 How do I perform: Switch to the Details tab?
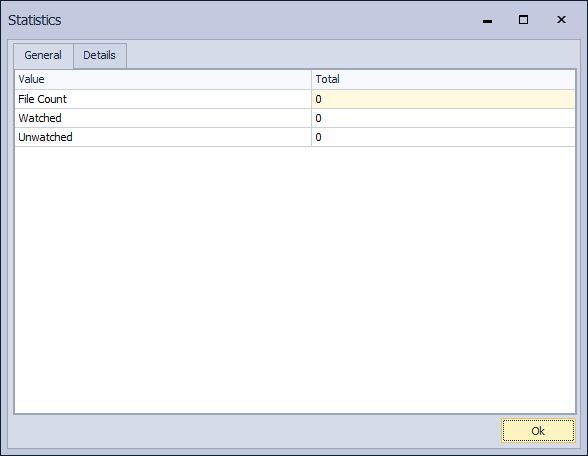(100, 56)
